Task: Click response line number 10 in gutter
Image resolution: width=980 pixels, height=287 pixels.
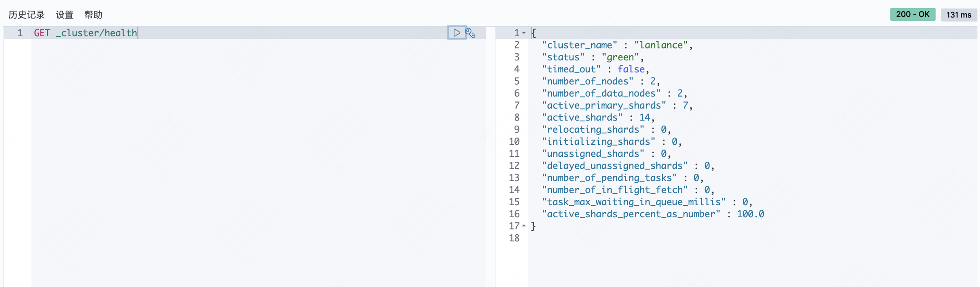Action: pos(514,141)
